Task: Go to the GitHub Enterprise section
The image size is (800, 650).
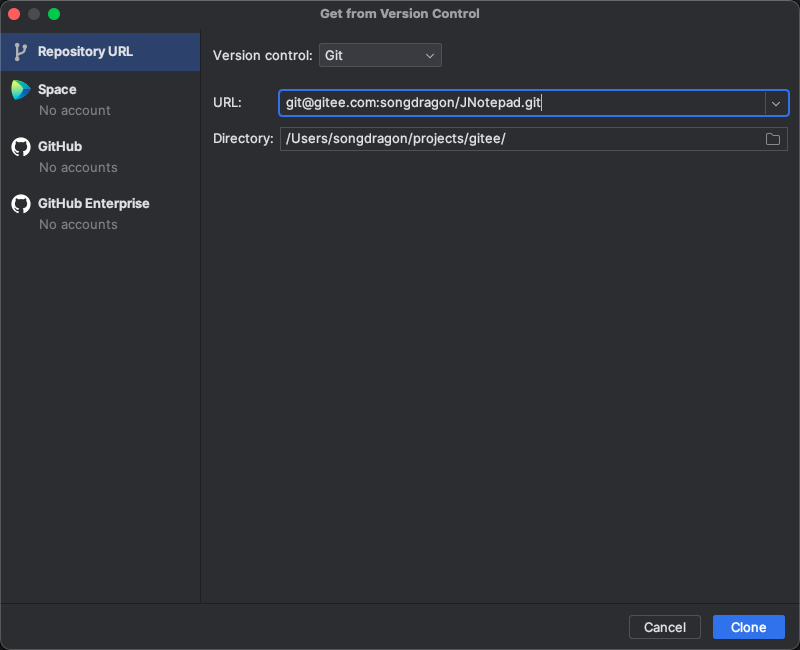Action: pyautogui.click(x=93, y=204)
